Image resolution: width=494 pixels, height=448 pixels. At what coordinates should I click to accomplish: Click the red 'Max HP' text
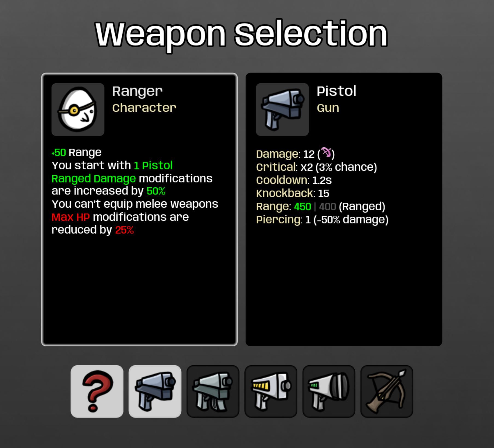pos(71,217)
